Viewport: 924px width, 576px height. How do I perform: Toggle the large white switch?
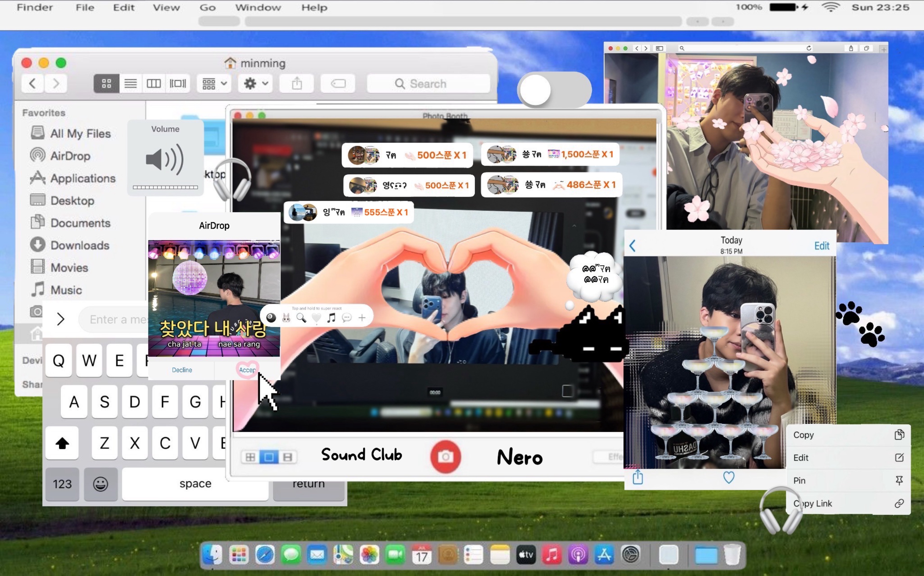point(554,90)
